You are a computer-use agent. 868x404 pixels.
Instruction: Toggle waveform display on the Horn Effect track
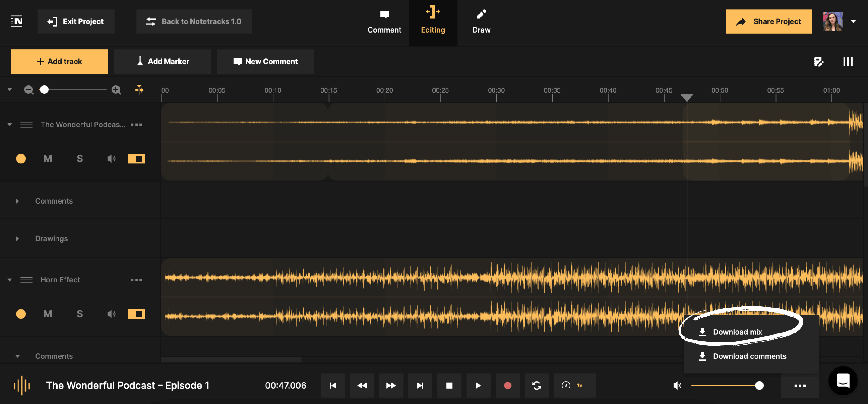pyautogui.click(x=136, y=314)
